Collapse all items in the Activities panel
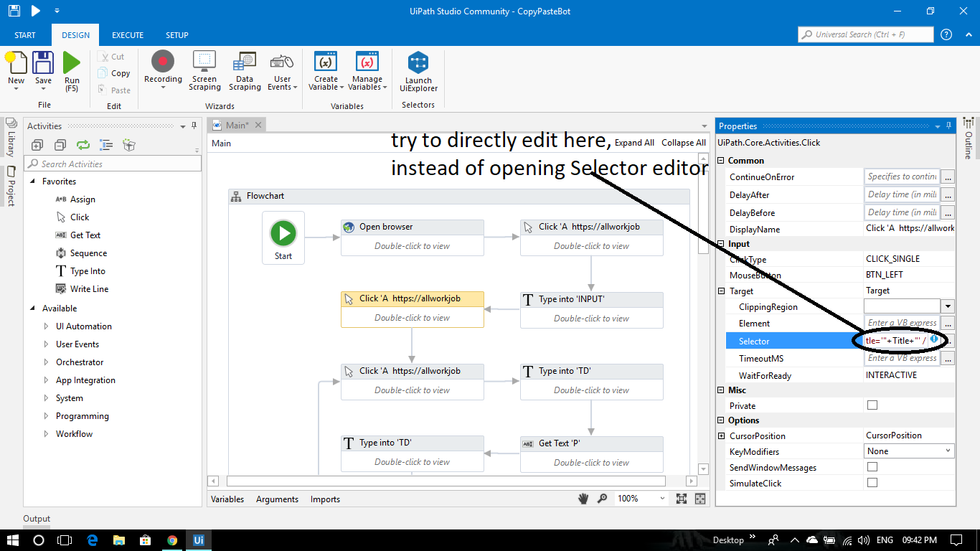Image resolution: width=980 pixels, height=551 pixels. click(x=60, y=145)
